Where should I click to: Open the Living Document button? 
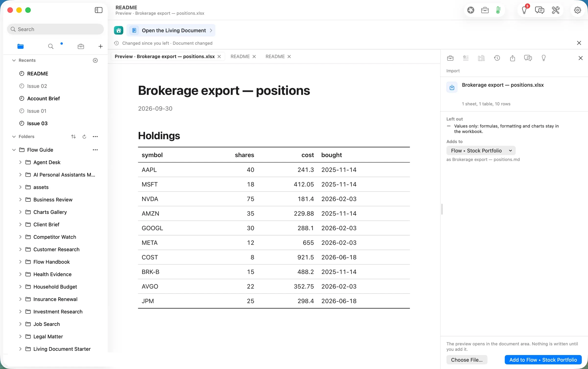(x=171, y=30)
